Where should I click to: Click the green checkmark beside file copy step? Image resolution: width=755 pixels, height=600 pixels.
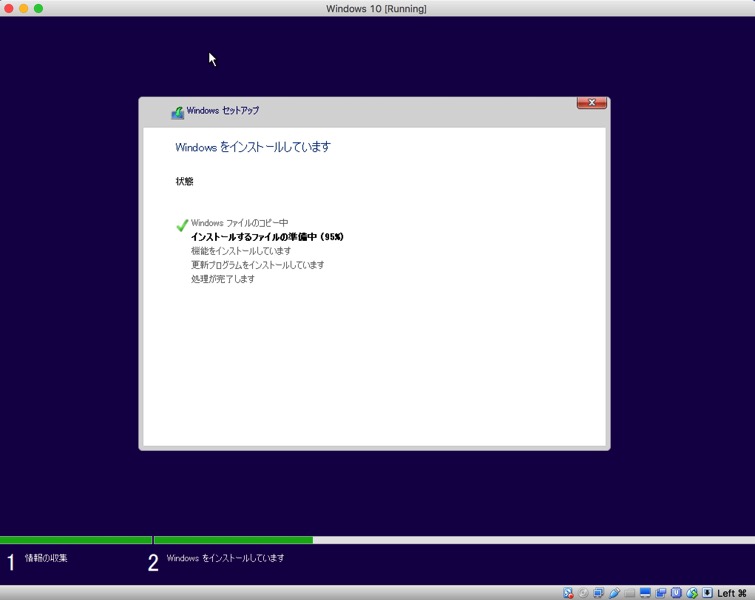pyautogui.click(x=182, y=225)
